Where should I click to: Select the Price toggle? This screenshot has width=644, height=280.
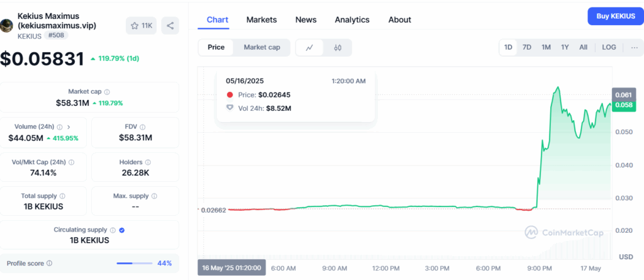pos(216,47)
